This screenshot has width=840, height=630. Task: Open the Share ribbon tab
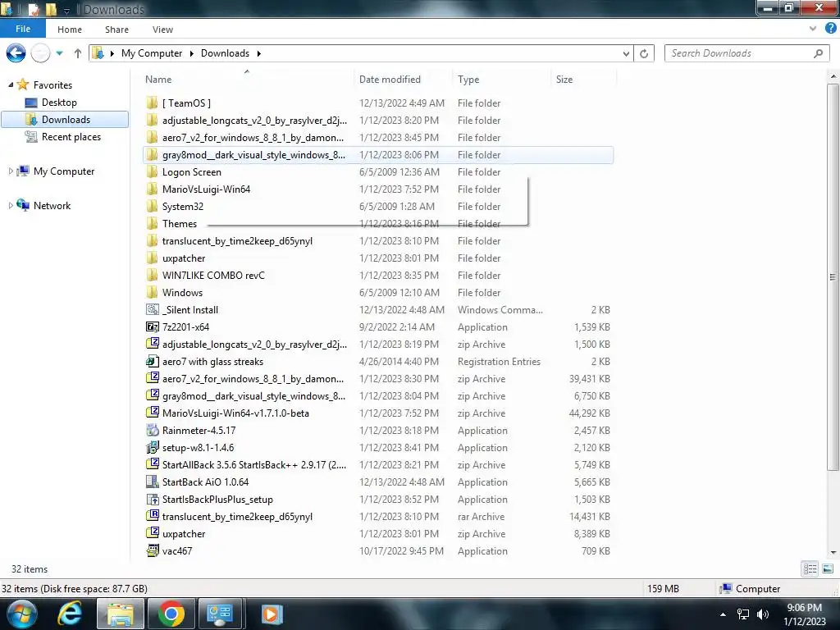116,30
